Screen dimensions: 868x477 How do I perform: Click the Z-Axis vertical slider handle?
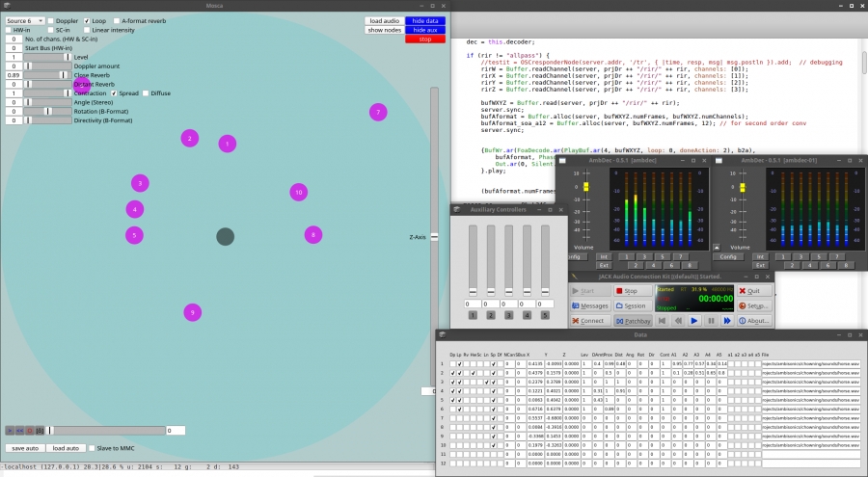click(435, 237)
